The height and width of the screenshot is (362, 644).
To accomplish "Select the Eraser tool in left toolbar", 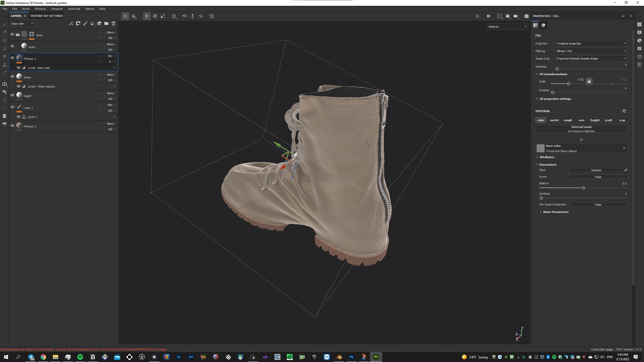I will (x=4, y=32).
